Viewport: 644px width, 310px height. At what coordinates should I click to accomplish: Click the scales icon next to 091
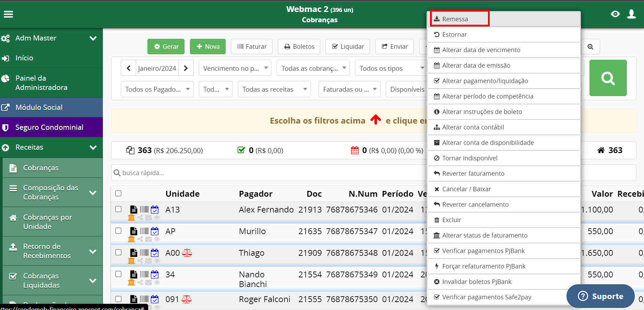tap(187, 299)
